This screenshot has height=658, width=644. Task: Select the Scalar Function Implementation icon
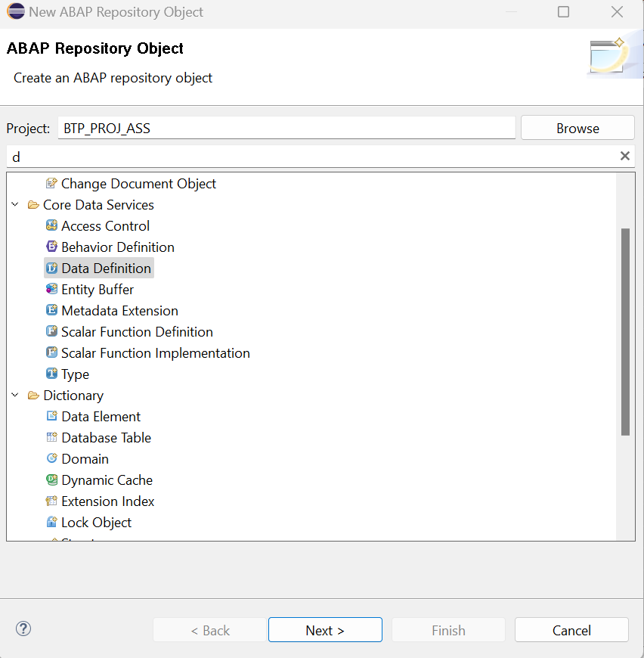[x=51, y=352]
